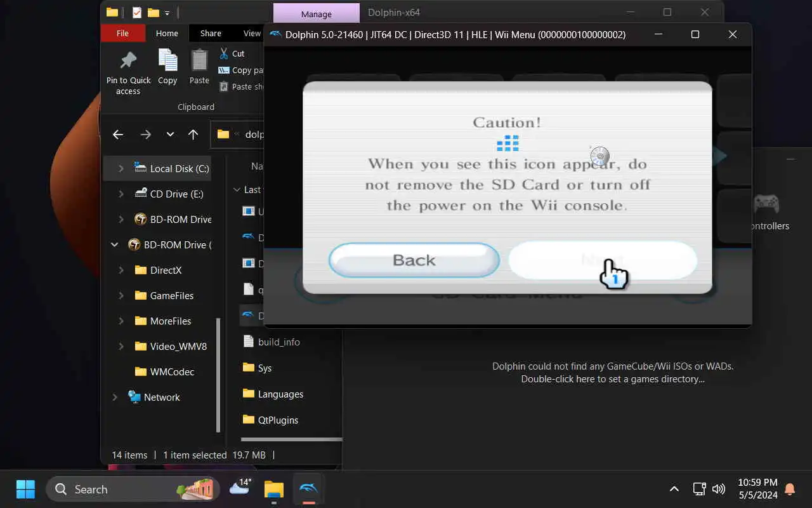Viewport: 812px width, 508px height.
Task: Open File Explorer from taskbar
Action: click(x=274, y=489)
